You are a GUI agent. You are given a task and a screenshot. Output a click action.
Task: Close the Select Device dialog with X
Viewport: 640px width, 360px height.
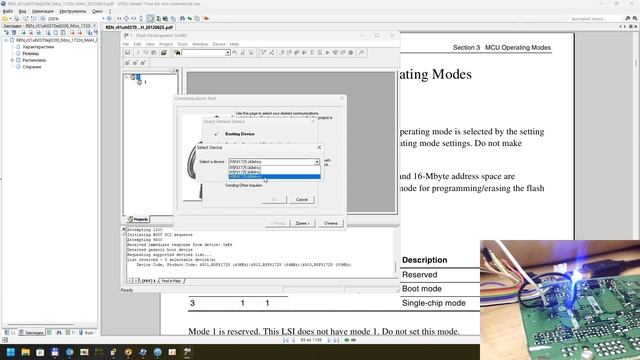319,147
